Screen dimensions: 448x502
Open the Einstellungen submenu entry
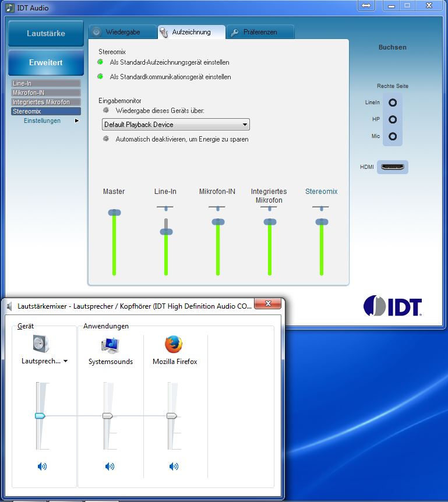point(42,121)
